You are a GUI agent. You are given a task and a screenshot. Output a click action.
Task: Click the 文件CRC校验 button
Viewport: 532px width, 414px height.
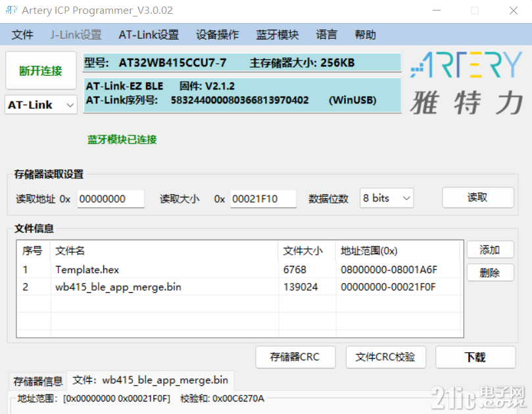coord(385,357)
